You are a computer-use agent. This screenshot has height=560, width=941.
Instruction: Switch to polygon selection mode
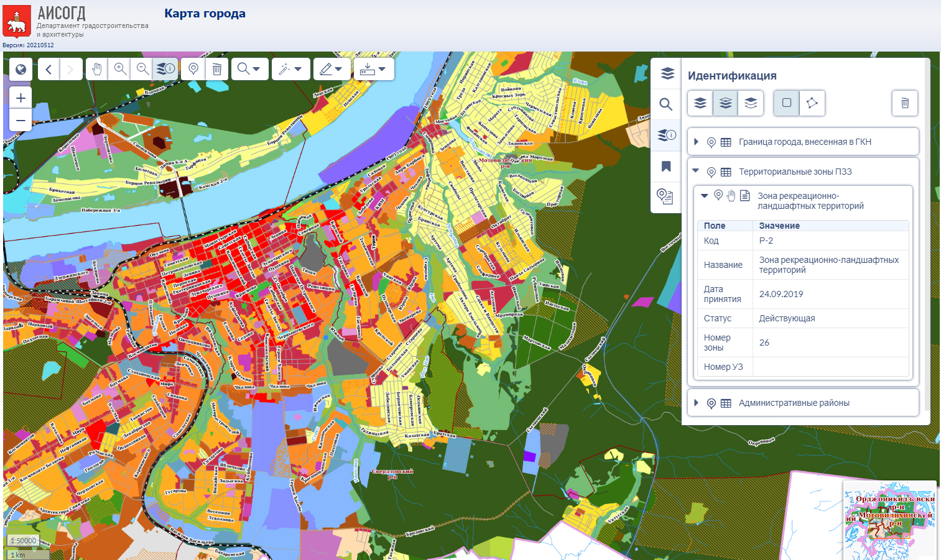[812, 103]
